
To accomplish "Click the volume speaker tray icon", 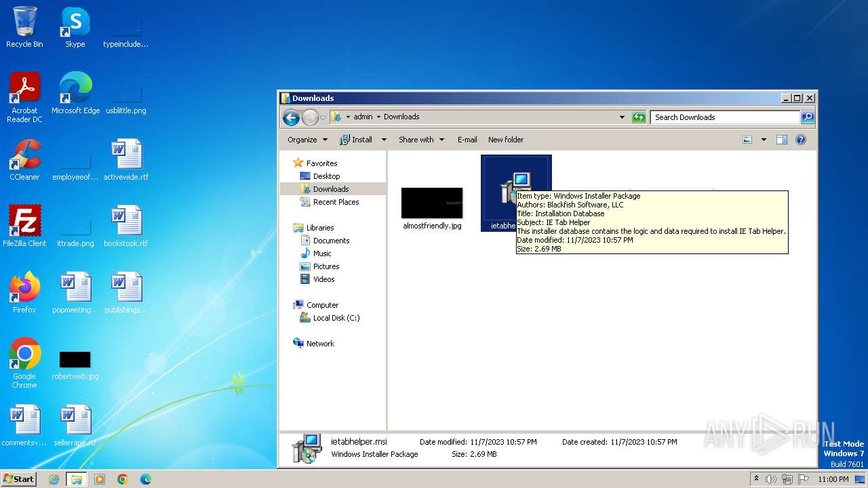I will (771, 479).
